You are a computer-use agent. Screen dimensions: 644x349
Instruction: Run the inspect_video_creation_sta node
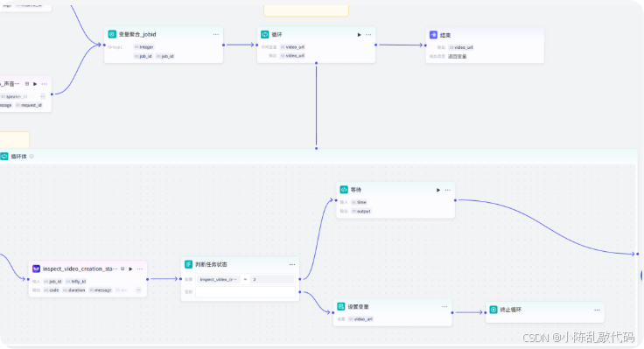pos(130,269)
